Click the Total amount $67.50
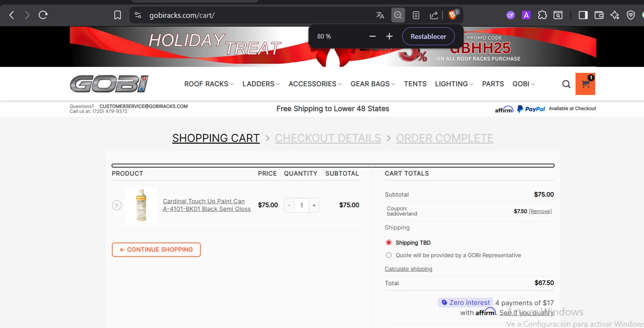 [x=544, y=283]
